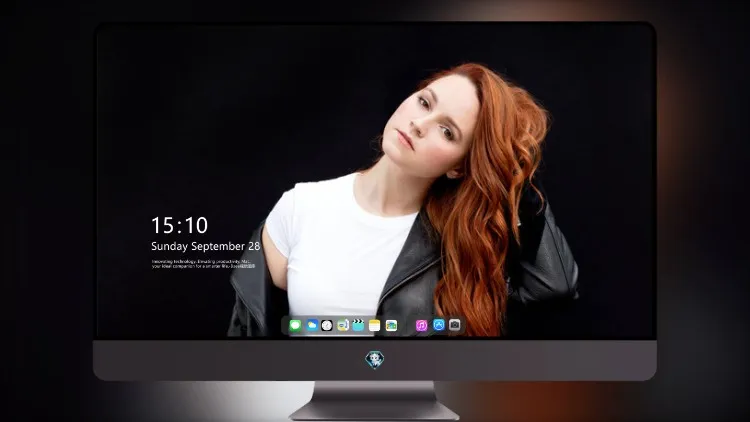The height and width of the screenshot is (422, 750).
Task: Click the 15:10 clock widget
Action: pyautogui.click(x=179, y=225)
